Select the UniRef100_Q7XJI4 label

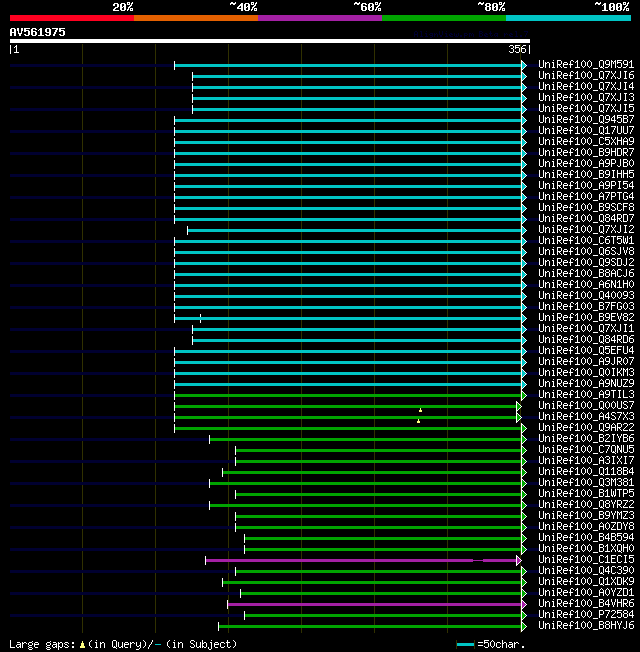(x=586, y=86)
